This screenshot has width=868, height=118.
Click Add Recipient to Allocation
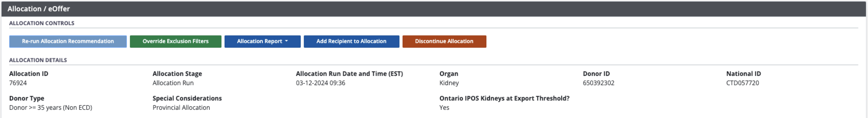tap(351, 41)
